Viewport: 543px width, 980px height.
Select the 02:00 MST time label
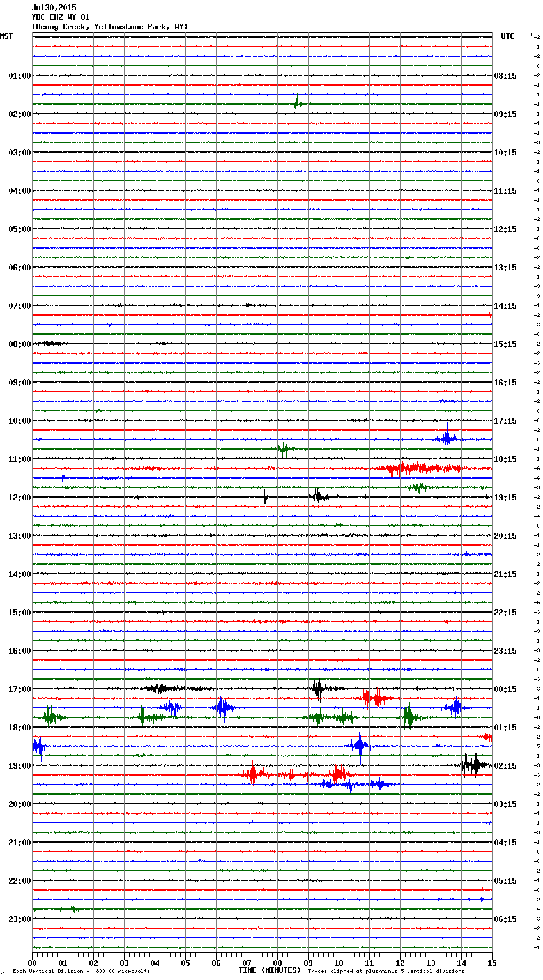pos(19,114)
